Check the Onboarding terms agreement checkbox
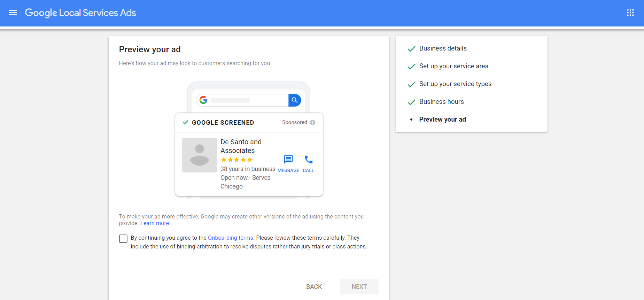Screen dimensions: 644x300 point(123,239)
